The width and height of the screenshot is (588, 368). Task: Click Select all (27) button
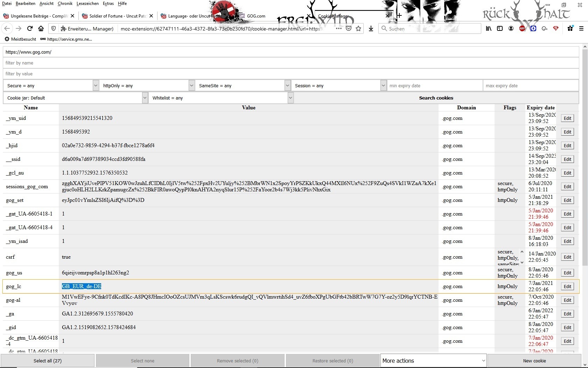tap(48, 361)
